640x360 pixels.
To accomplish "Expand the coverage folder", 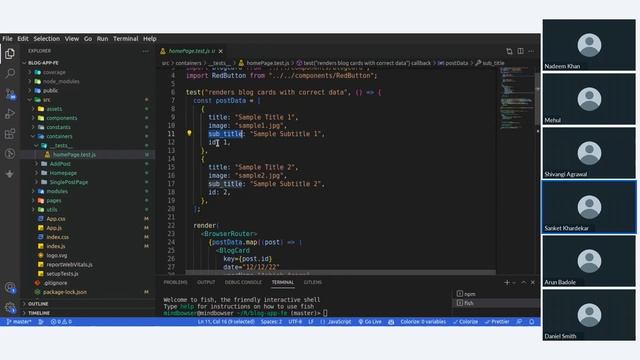I will (54, 72).
